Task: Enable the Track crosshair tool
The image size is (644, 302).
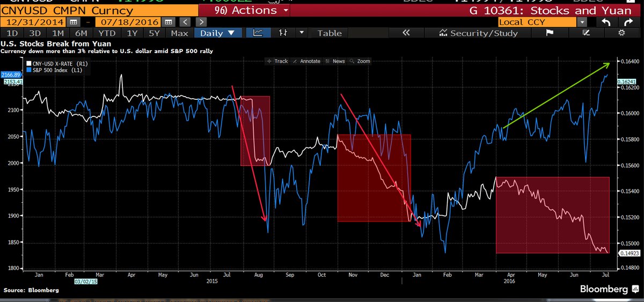Action: click(278, 61)
